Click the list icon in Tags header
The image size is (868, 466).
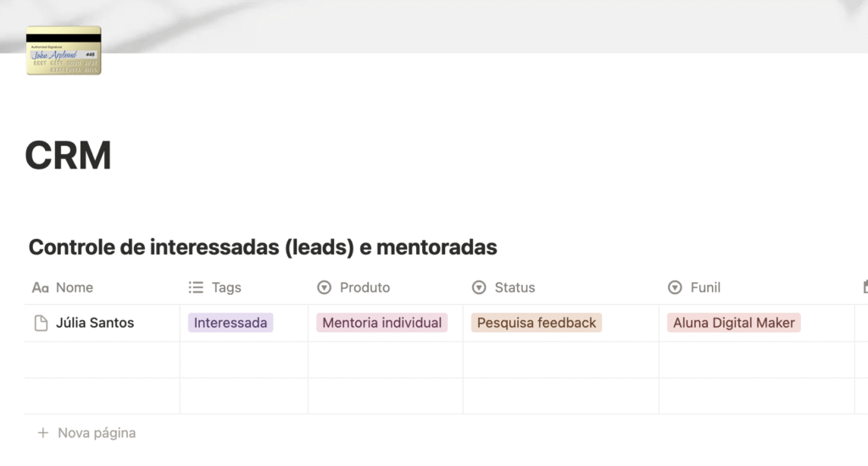coord(196,288)
